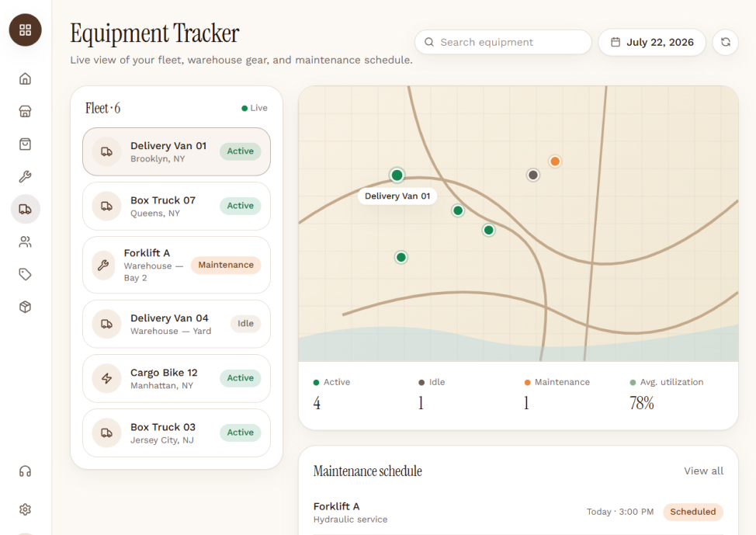Click Brooklyn, NY location text

158,158
